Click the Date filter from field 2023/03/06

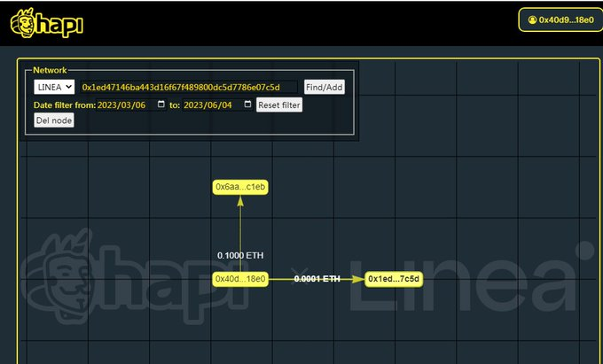131,105
